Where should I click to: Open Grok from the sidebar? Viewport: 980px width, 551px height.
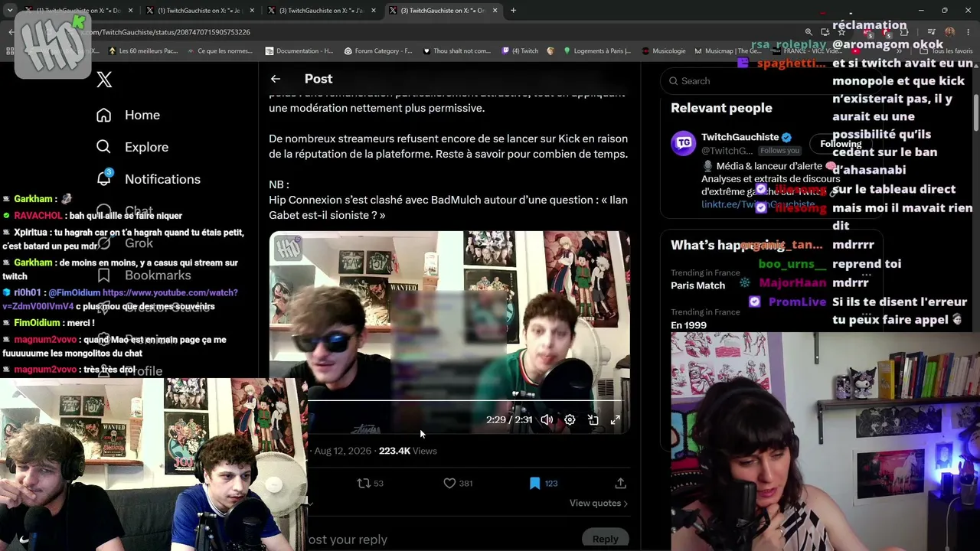(124, 243)
